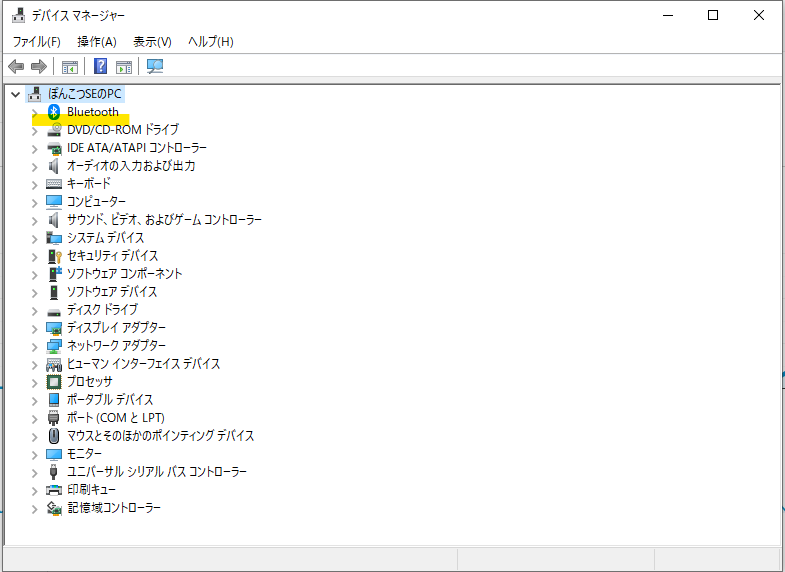Viewport: 785px width, 572px height.
Task: Click the Back arrow toolbar icon
Action: [x=16, y=66]
